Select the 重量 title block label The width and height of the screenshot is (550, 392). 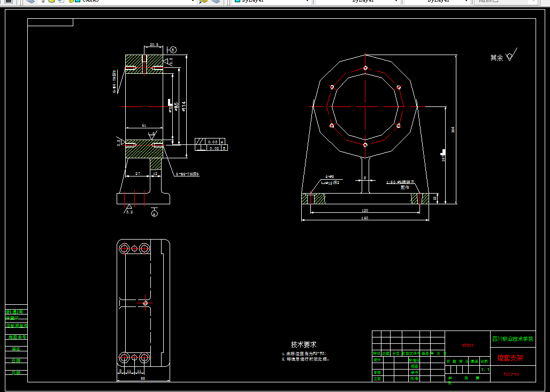pos(474,362)
